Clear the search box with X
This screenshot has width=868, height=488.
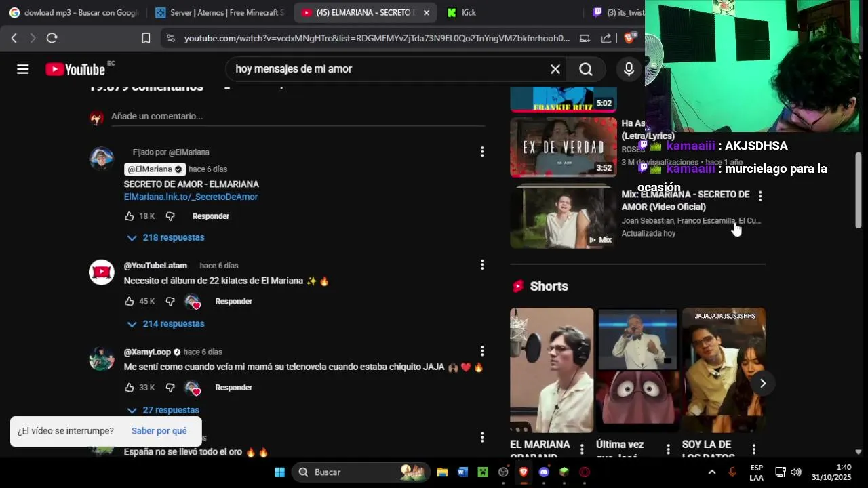(555, 69)
